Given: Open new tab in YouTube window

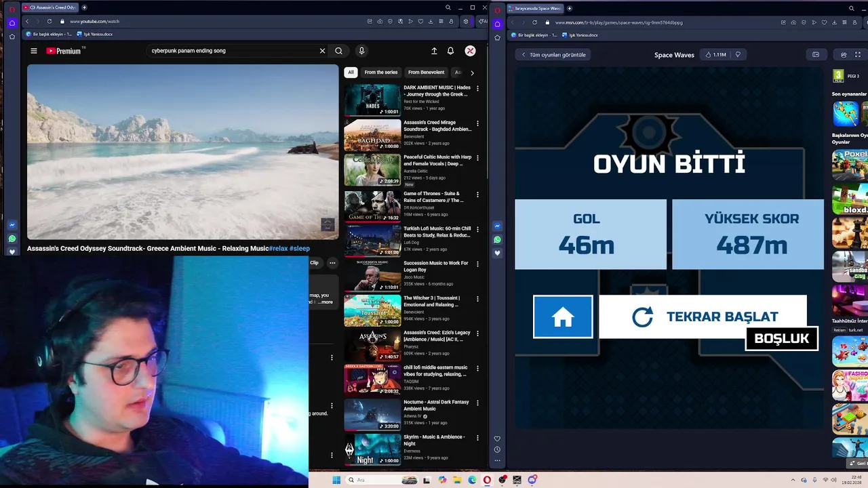Looking at the screenshot, I should coord(84,7).
